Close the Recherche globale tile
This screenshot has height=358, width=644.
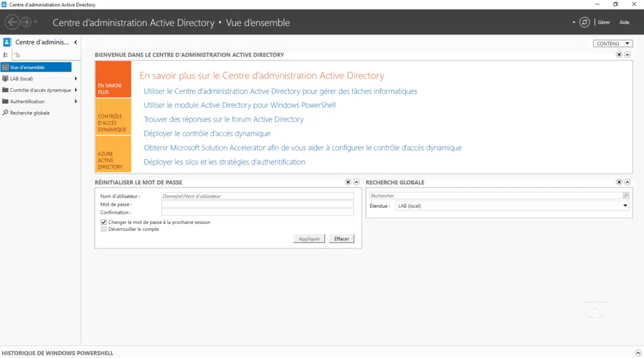click(x=619, y=182)
